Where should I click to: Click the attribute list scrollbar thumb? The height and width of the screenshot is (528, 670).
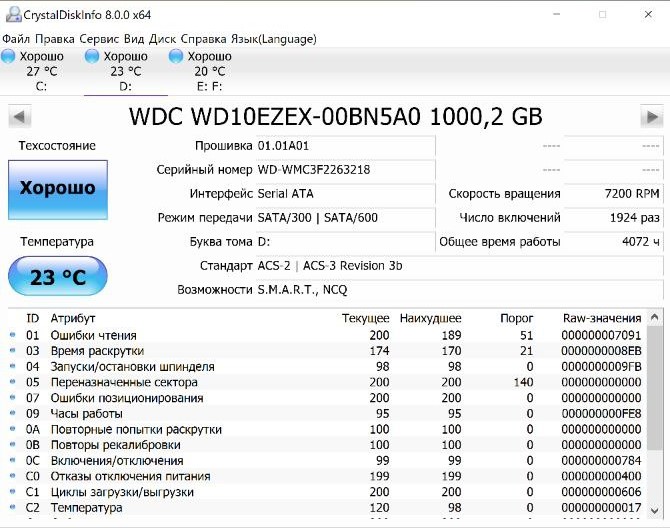point(654,388)
